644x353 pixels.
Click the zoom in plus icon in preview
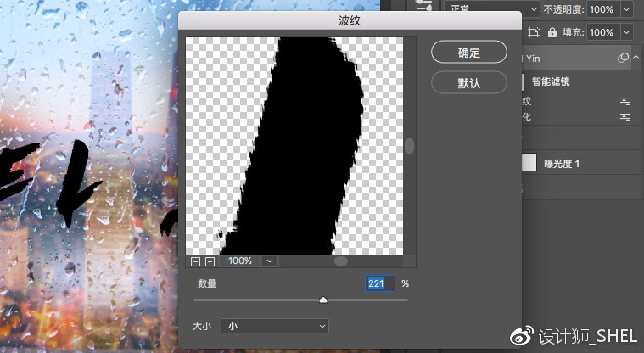click(x=210, y=261)
